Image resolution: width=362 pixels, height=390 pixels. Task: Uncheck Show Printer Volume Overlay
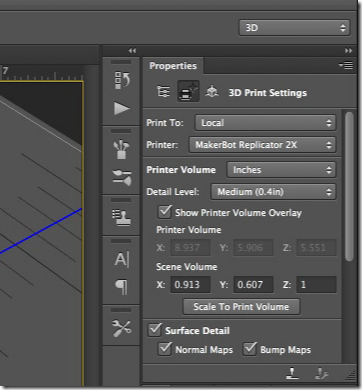(x=164, y=212)
